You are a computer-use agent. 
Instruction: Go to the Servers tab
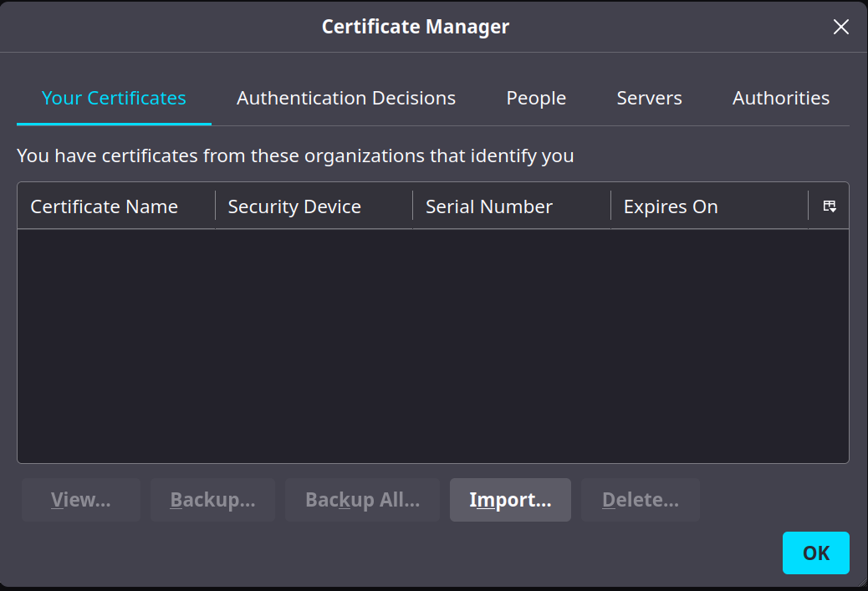(x=649, y=99)
